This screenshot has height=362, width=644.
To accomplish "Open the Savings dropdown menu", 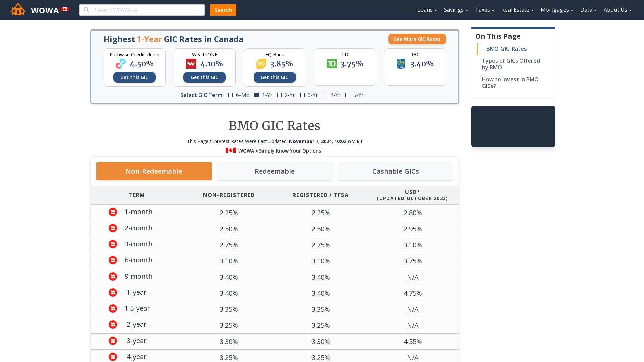I will coord(456,10).
